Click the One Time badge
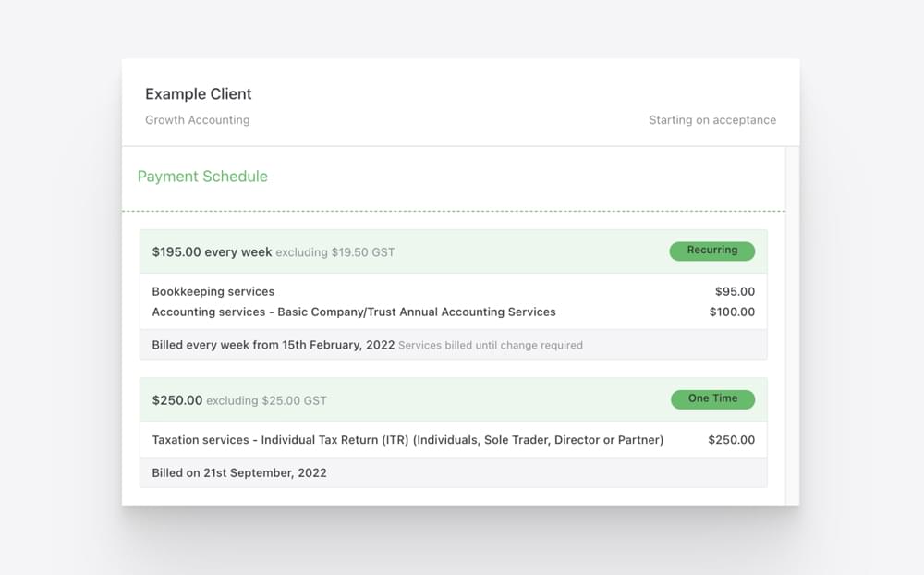 (x=711, y=399)
